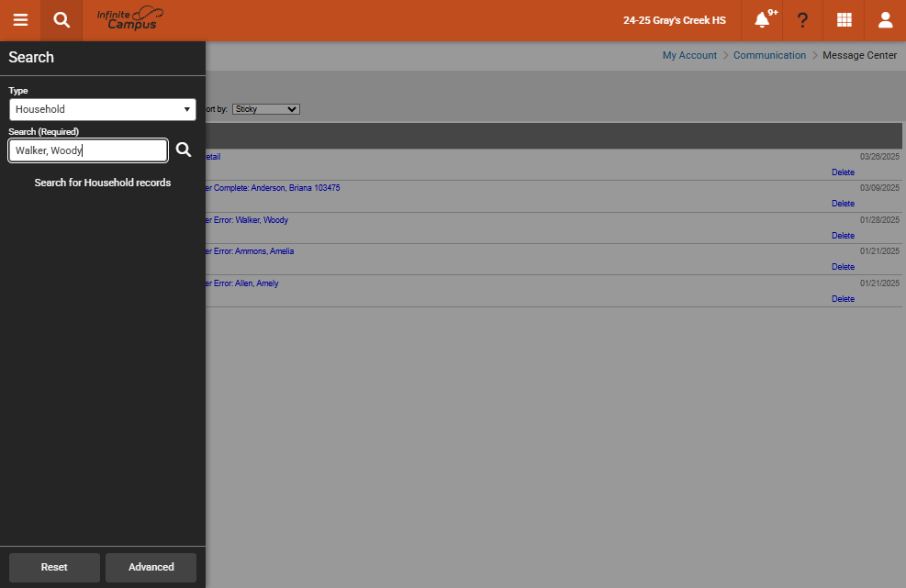The image size is (906, 588).
Task: Click into the Search (Required) field
Action: click(88, 150)
